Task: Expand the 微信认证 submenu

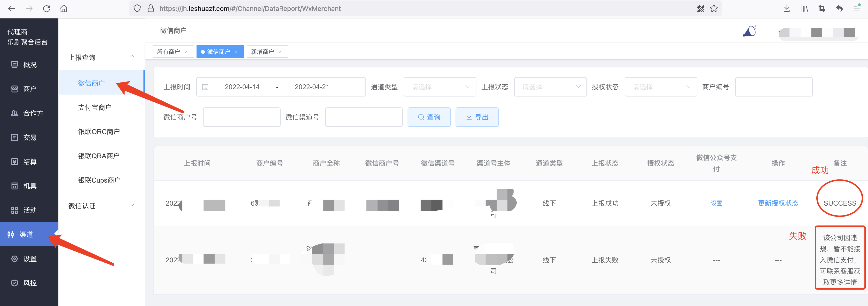Action: tap(101, 206)
